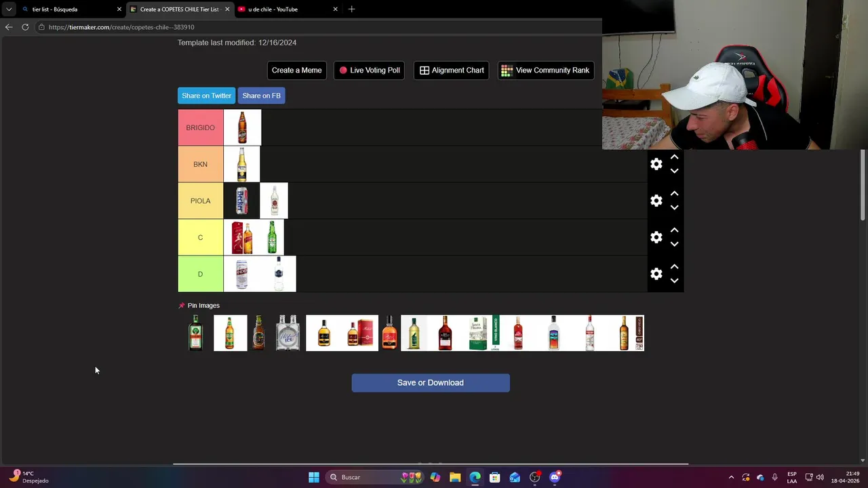868x488 pixels.
Task: Open the Alignment Chart
Action: 452,70
